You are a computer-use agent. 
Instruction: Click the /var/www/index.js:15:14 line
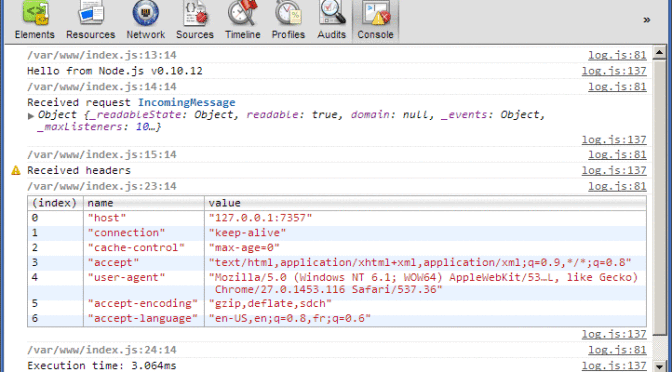(102, 155)
